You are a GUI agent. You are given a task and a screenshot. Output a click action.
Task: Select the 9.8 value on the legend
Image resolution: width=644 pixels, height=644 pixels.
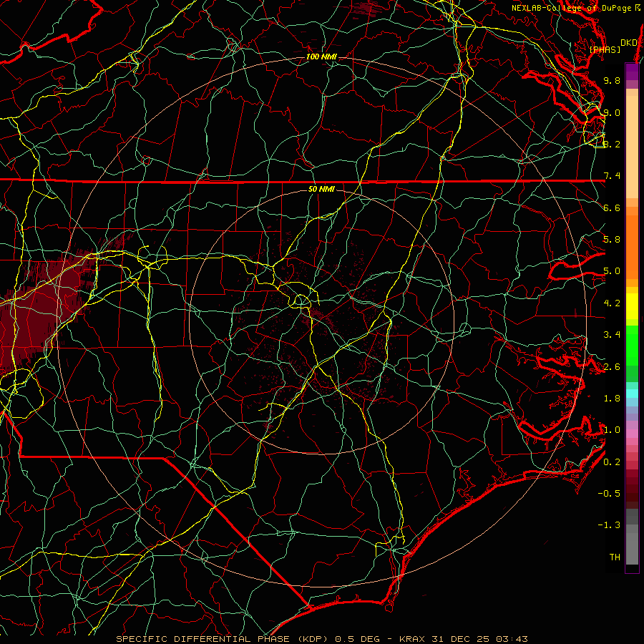[612, 80]
